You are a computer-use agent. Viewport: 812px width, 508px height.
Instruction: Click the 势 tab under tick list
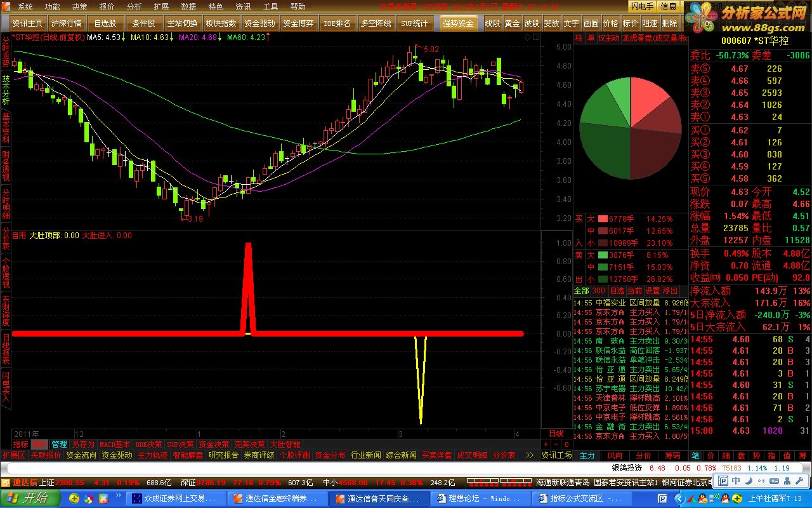click(x=756, y=455)
